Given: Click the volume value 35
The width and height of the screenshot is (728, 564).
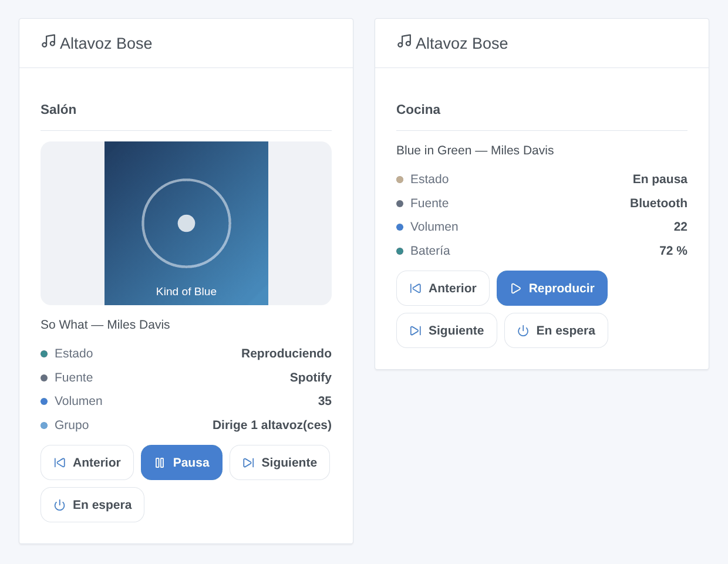Looking at the screenshot, I should pos(325,401).
